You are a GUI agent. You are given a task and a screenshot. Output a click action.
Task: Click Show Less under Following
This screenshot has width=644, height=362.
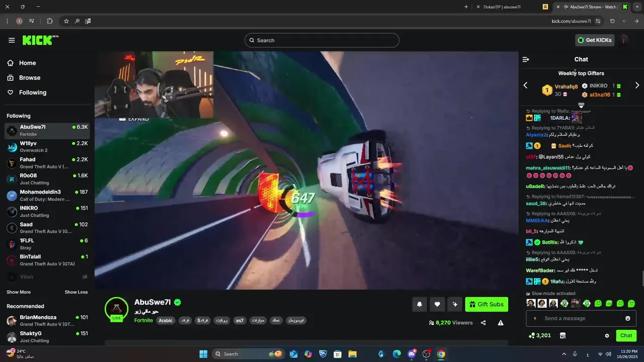click(x=76, y=292)
